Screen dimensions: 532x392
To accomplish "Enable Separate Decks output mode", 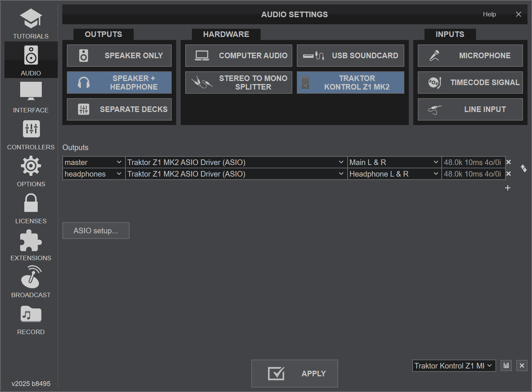I will 119,109.
